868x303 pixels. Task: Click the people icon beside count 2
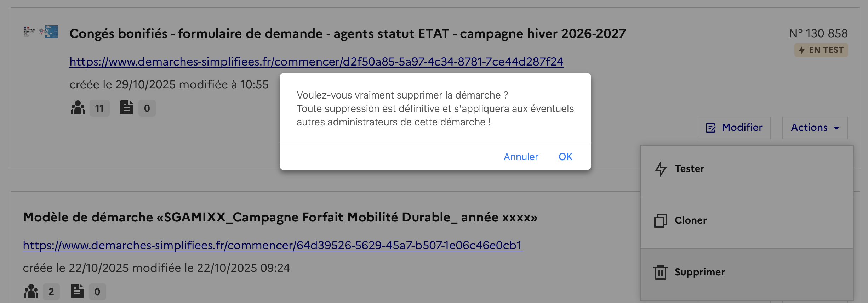tap(31, 291)
